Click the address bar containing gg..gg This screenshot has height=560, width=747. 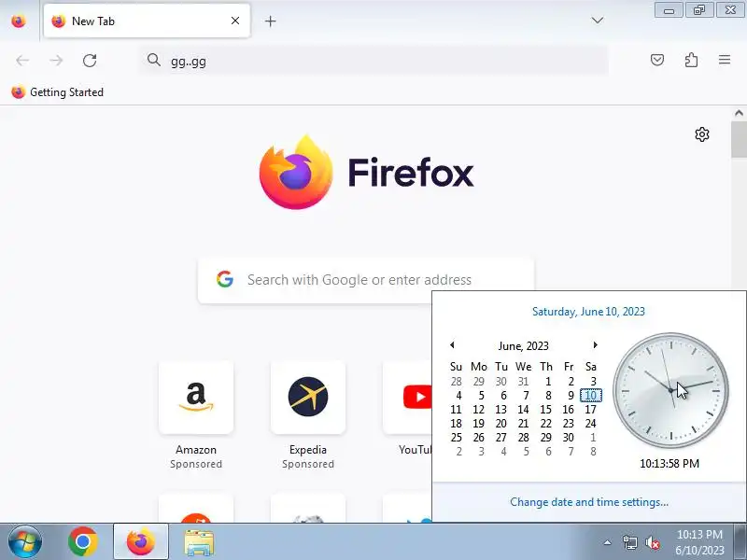pyautogui.click(x=373, y=61)
